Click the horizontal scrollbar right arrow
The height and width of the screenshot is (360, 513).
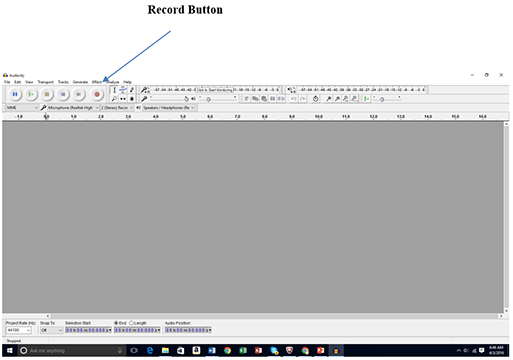tap(501, 316)
